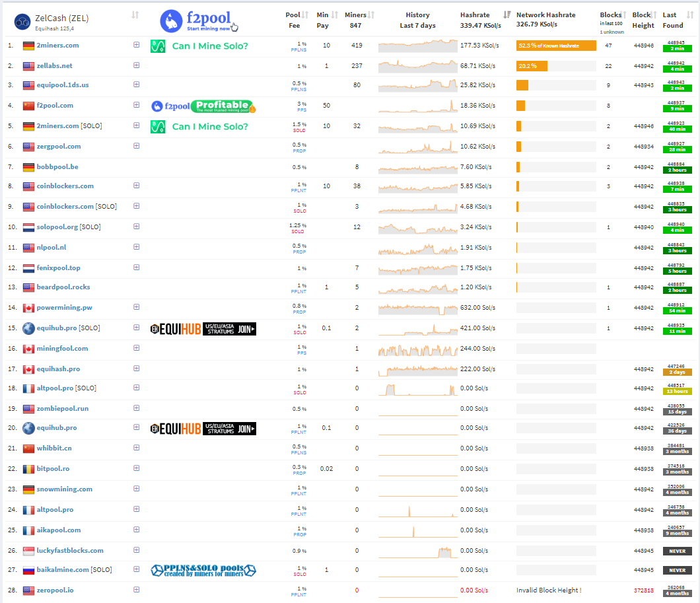Expand details for 2miners.com row 1
700x603 pixels.
tap(137, 45)
